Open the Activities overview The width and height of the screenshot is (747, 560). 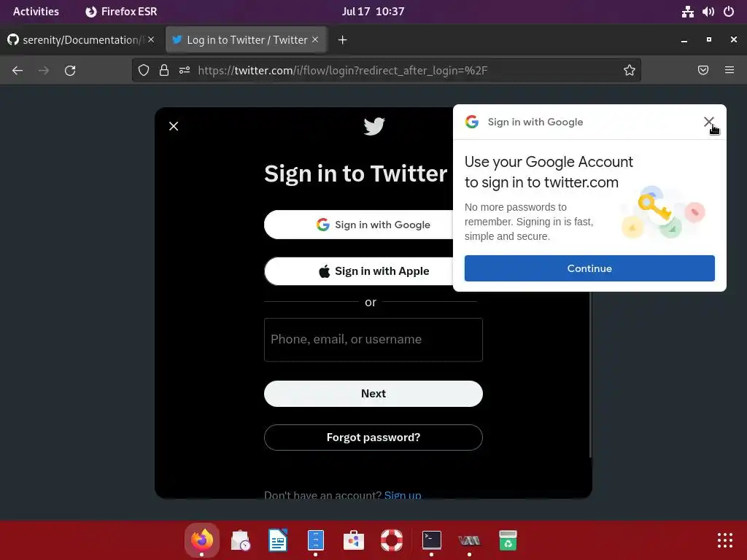click(36, 12)
